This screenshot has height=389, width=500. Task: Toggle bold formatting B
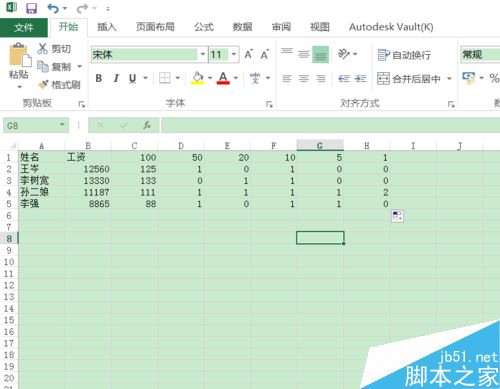pyautogui.click(x=99, y=78)
